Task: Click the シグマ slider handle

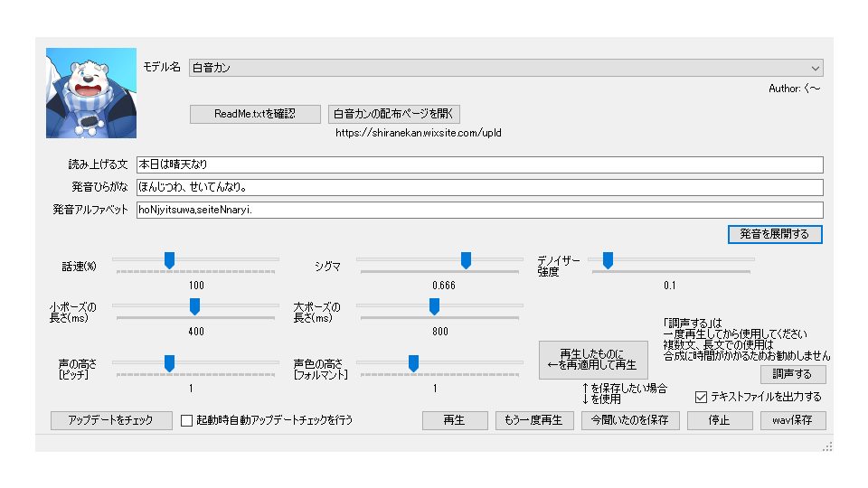Action: 466,260
